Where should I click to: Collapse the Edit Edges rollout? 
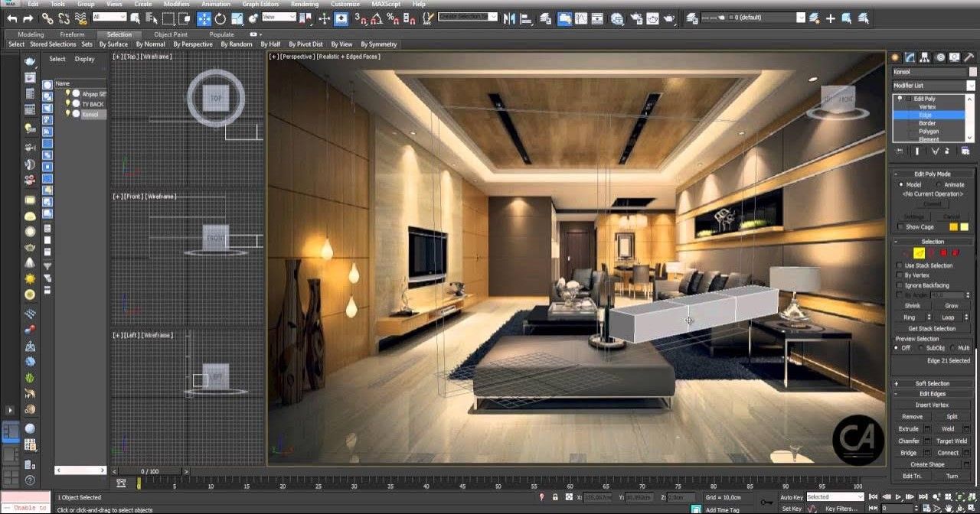click(x=932, y=394)
